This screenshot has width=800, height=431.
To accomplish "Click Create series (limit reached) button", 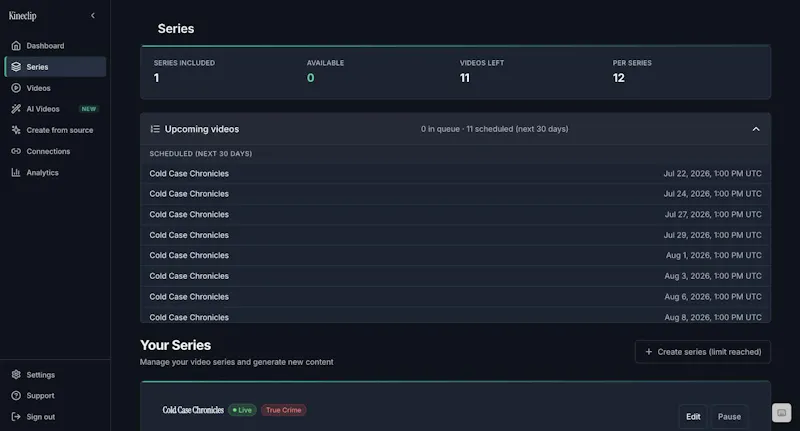I will click(x=703, y=352).
